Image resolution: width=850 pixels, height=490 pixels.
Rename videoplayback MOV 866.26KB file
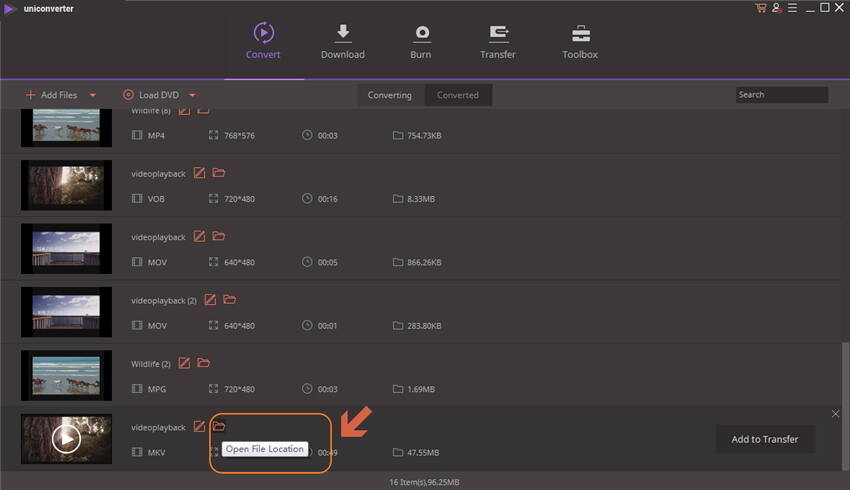tap(199, 236)
